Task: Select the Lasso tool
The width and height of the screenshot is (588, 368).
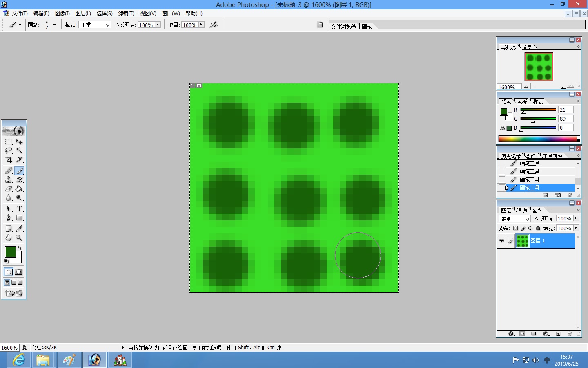Action: (x=9, y=150)
